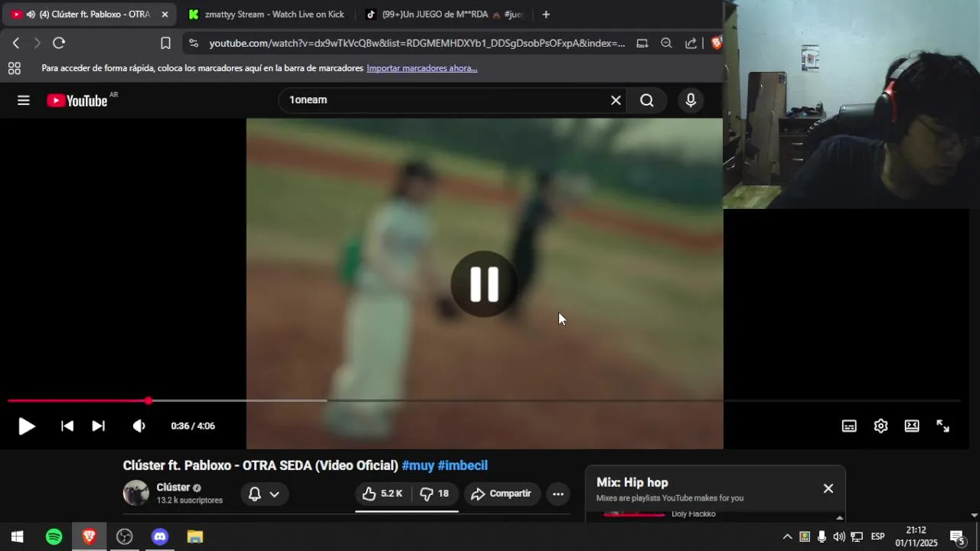This screenshot has height=551, width=980.
Task: Start voice search with the microphone
Action: tap(691, 100)
